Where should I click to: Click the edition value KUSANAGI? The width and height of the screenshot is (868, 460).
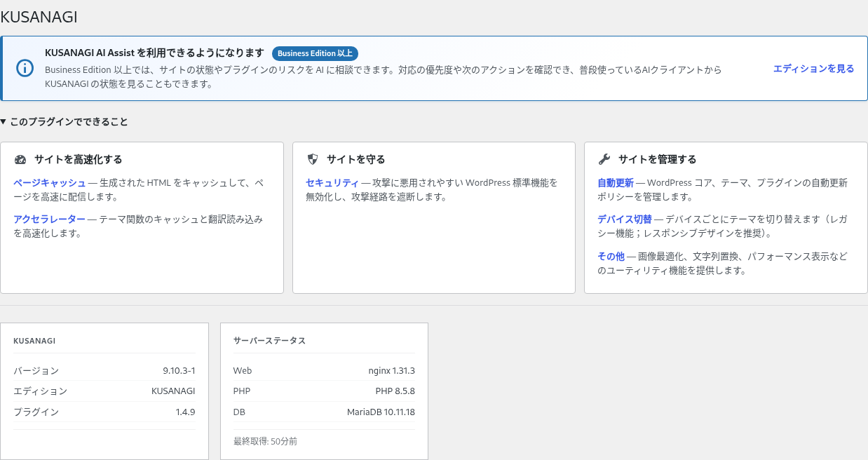173,391
